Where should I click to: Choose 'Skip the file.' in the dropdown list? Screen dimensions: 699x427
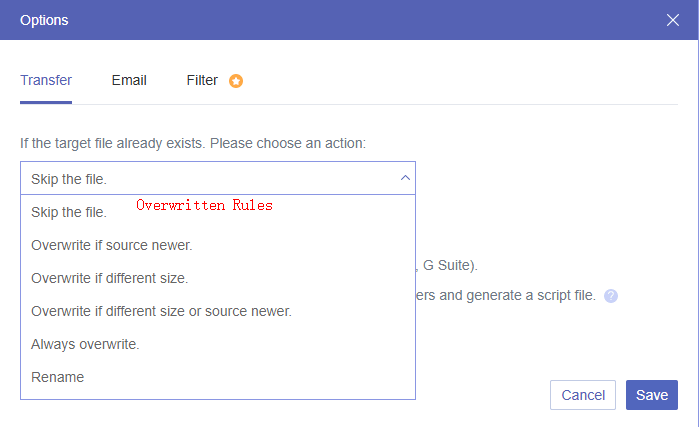point(69,212)
